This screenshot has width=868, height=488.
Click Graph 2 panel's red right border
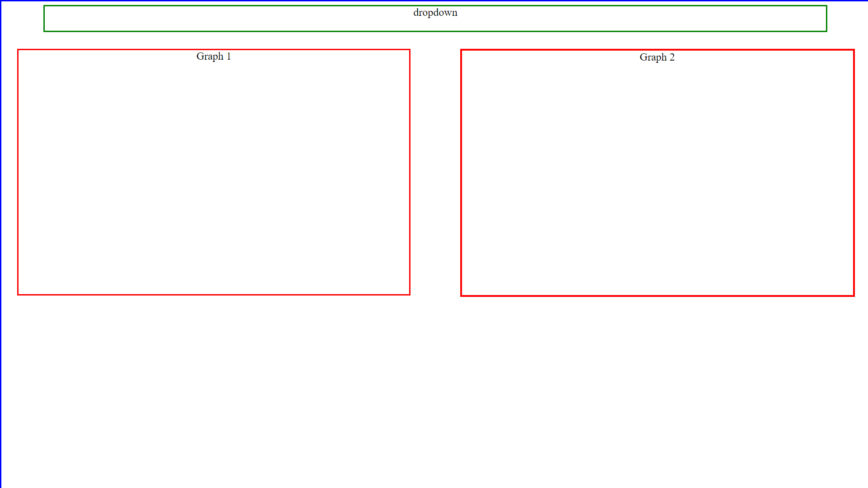(x=854, y=172)
